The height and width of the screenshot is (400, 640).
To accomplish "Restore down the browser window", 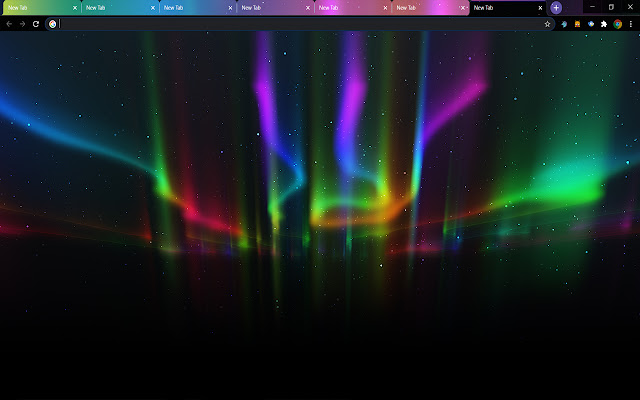I will click(611, 7).
